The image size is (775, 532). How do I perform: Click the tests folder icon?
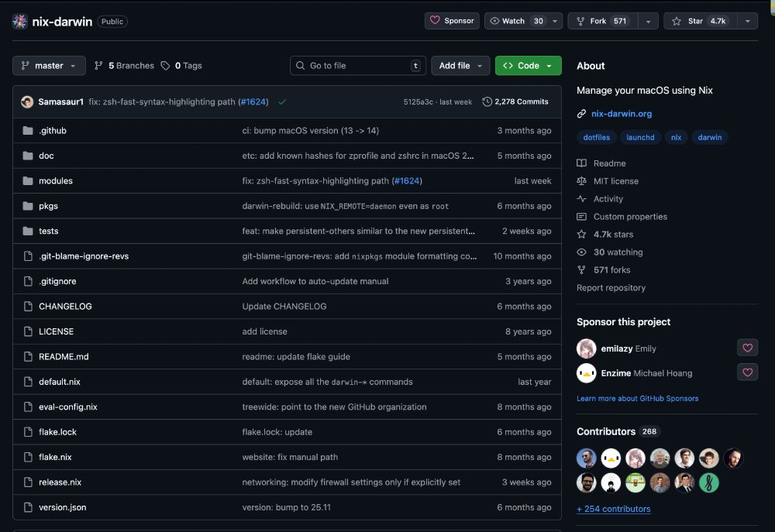[28, 232]
